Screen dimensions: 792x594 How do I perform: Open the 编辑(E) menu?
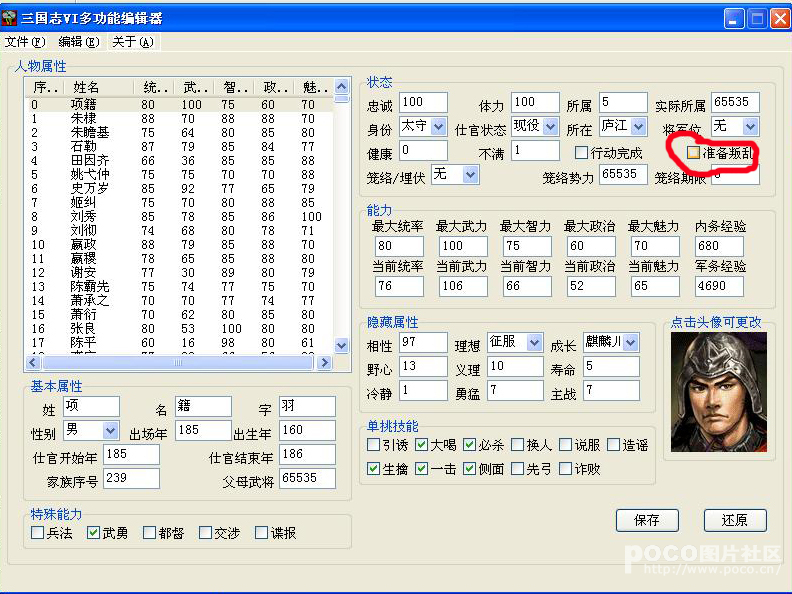pos(78,42)
